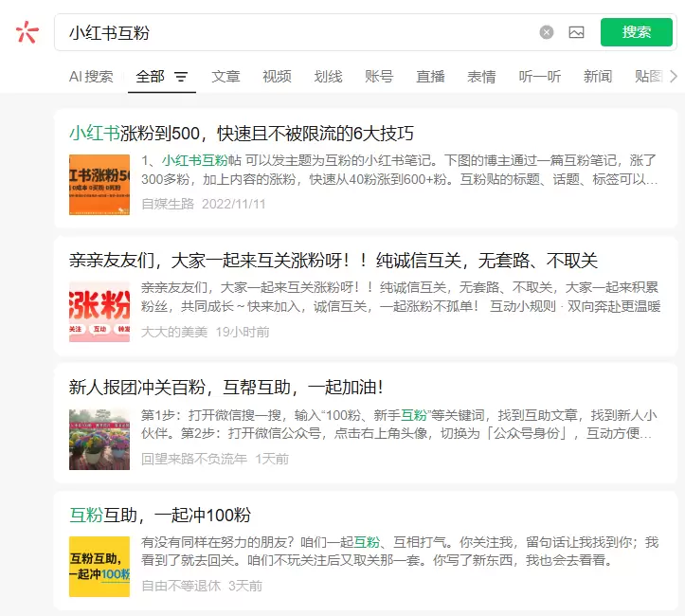Screen dimensions: 685x616
Task: Switch to the 表情 tab
Action: point(481,77)
